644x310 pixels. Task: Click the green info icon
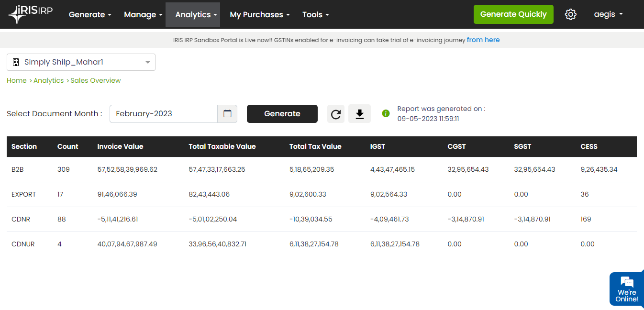point(386,113)
